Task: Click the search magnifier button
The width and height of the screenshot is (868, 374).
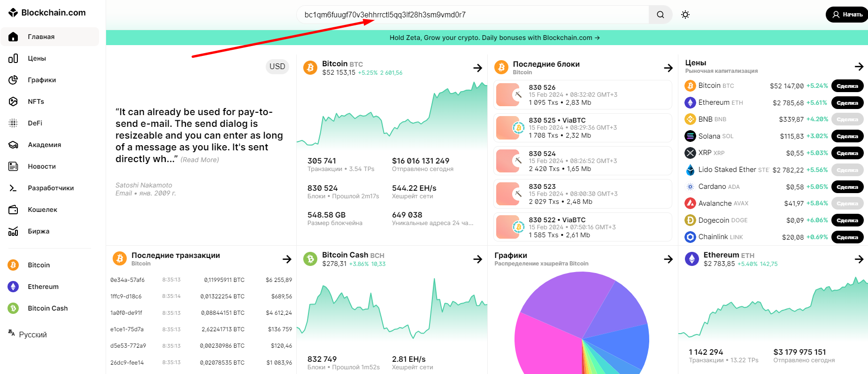Action: [x=661, y=15]
